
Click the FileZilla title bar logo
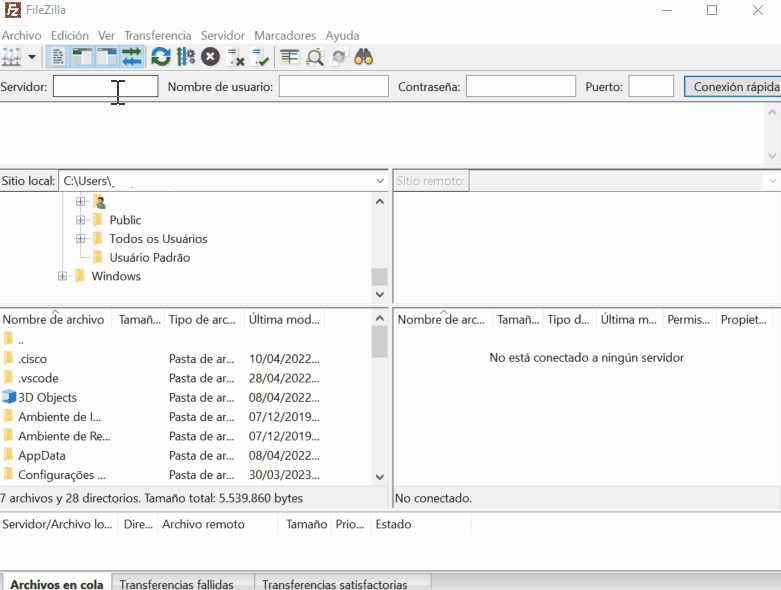click(12, 9)
